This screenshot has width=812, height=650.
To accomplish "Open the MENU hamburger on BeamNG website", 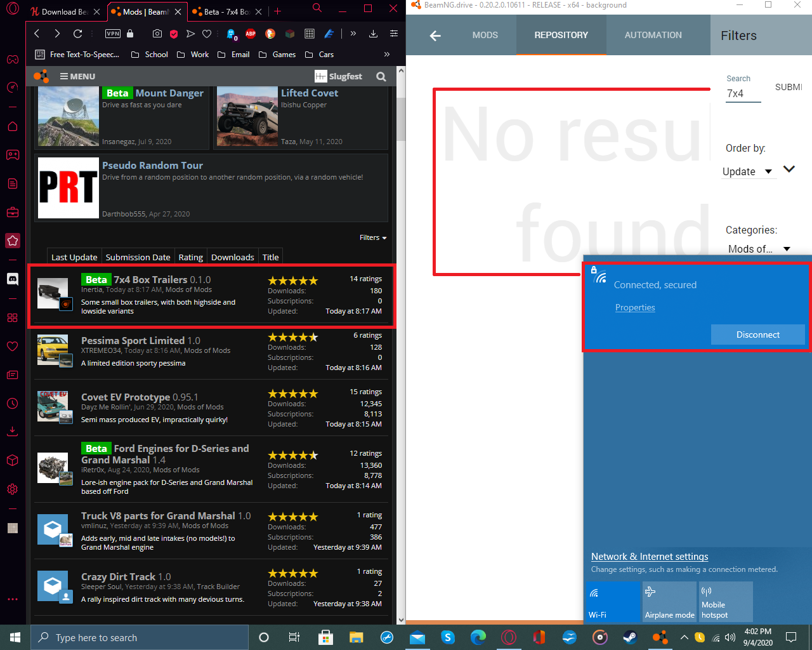I will [x=77, y=76].
